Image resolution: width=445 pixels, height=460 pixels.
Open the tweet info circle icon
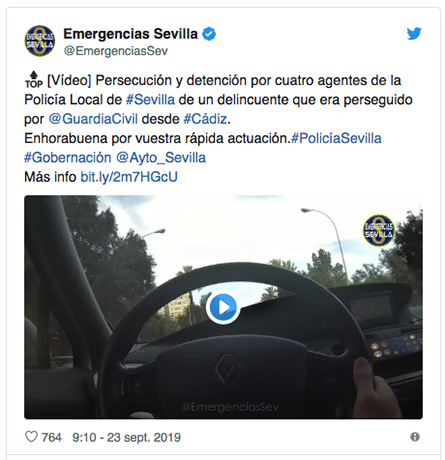point(415,437)
